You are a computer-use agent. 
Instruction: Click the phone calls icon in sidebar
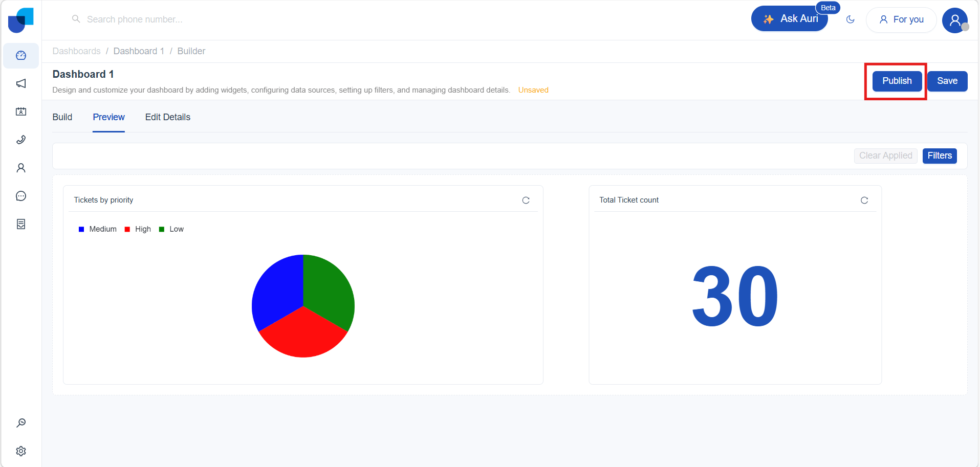tap(21, 140)
